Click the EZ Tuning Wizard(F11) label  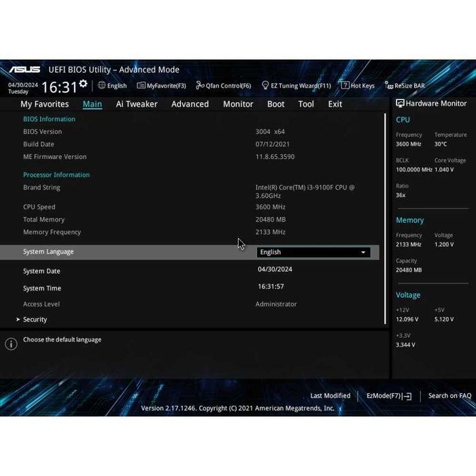301,86
